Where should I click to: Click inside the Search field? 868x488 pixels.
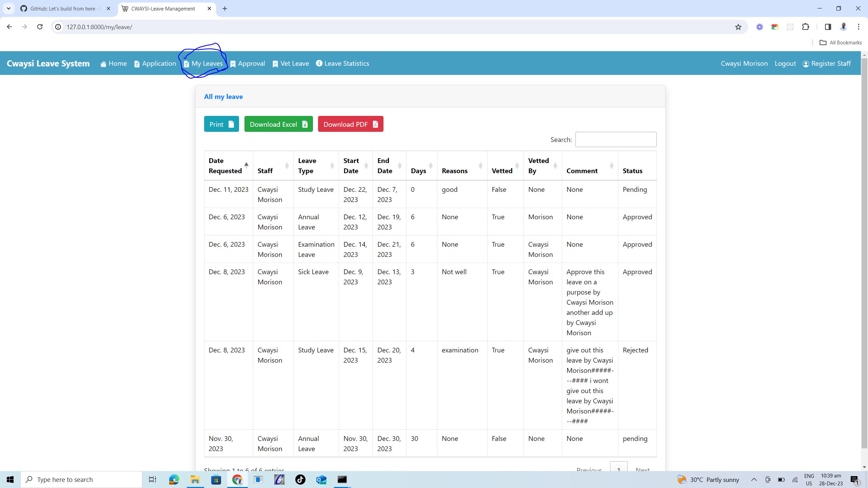(615, 139)
